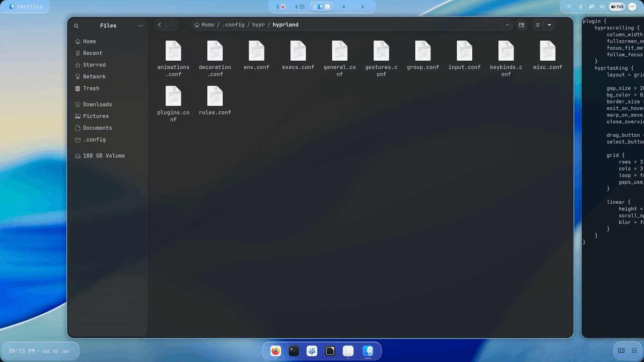Click the nautilus window title in the top bar

coord(26,7)
